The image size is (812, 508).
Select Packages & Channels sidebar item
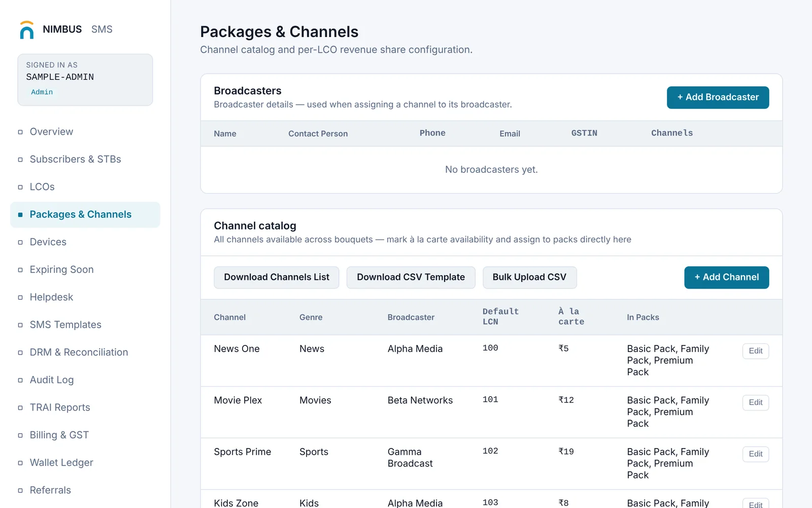coord(85,214)
